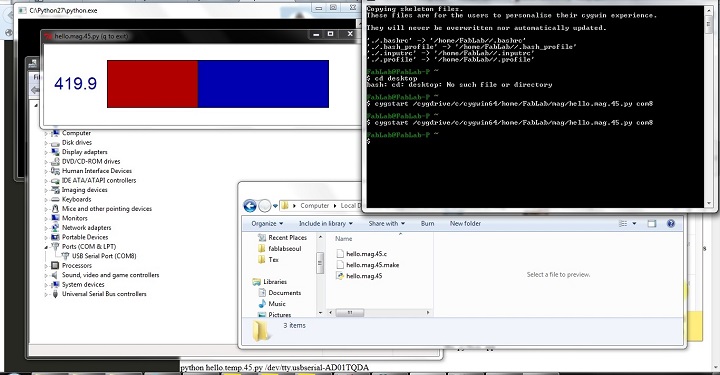This screenshot has width=720, height=375.
Task: Click the 419.9 reading value
Action: pos(75,84)
